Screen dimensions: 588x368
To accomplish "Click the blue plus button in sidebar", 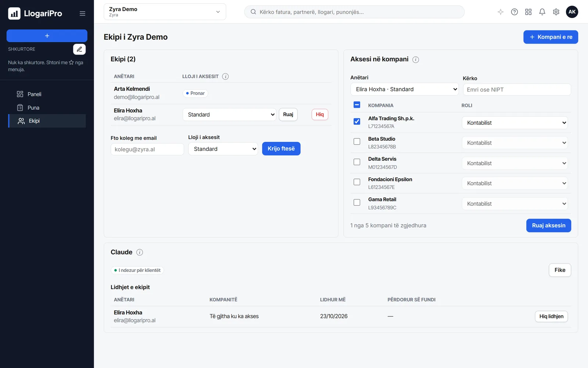I will point(47,36).
